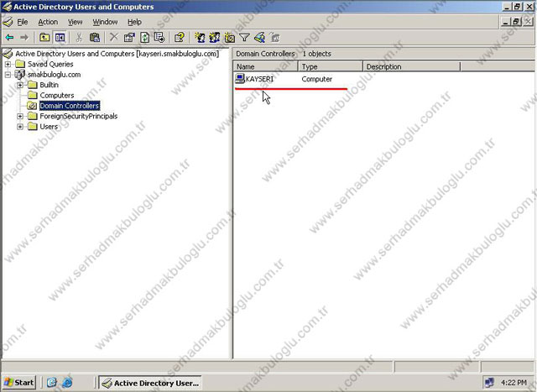Expand the Builtin container

(20, 85)
